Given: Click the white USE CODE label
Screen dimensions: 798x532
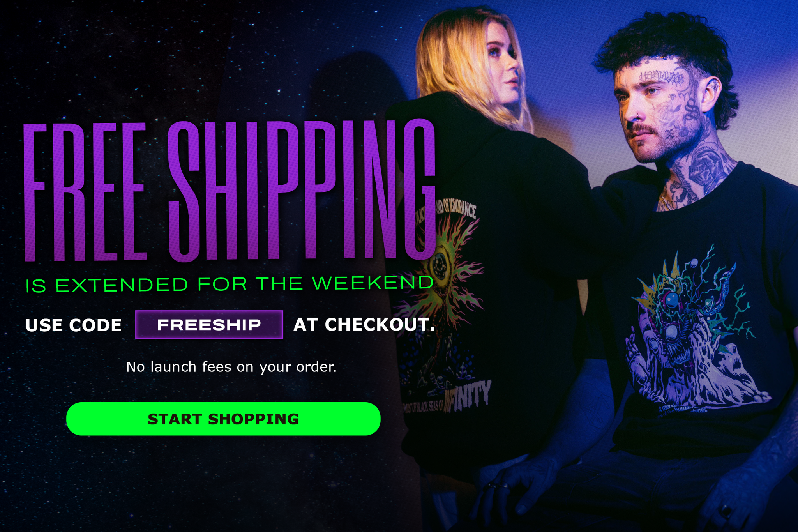Looking at the screenshot, I should point(74,325).
